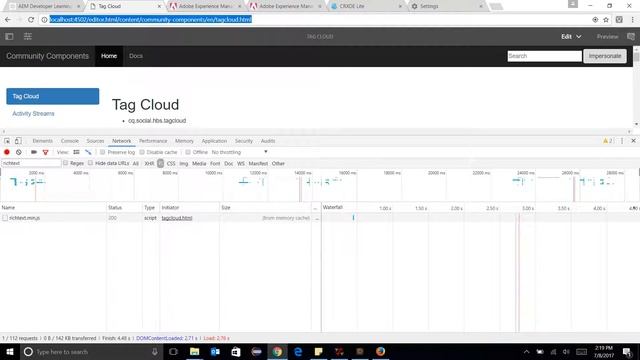Open Outlook from taskbar
640x360 pixels.
pyautogui.click(x=216, y=351)
